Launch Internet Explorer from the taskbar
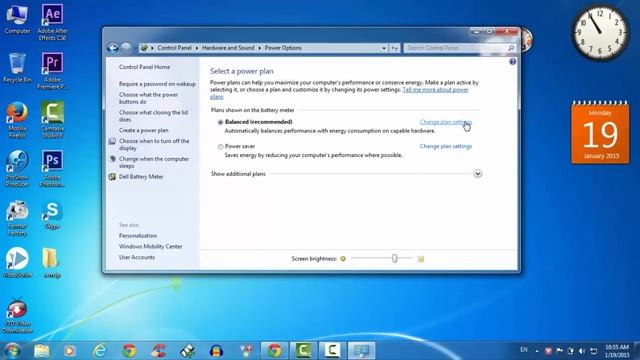 pyautogui.click(x=100, y=351)
